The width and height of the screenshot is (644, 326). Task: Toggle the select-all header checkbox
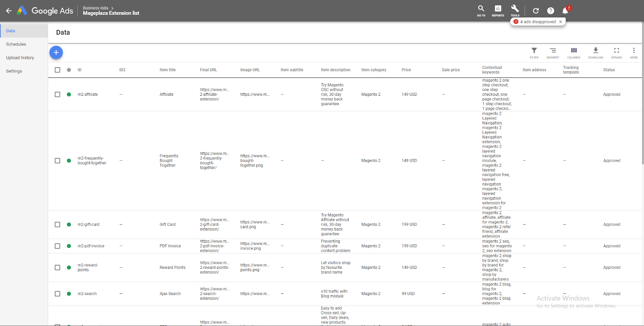click(58, 70)
